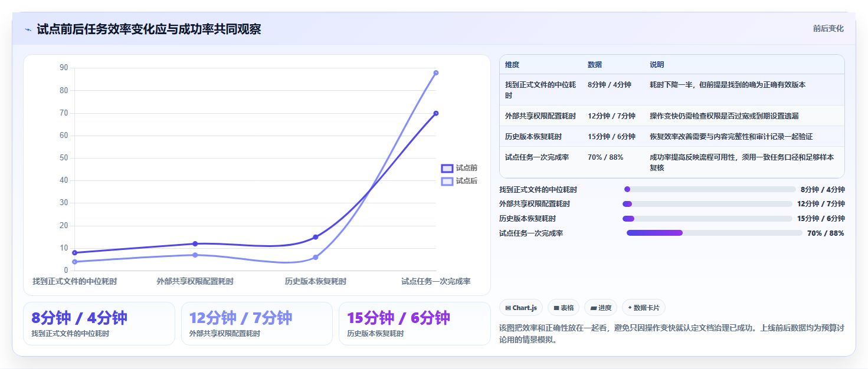Image resolution: width=868 pixels, height=369 pixels.
Task: Toggle the 试点前 legend series
Action: (459, 168)
